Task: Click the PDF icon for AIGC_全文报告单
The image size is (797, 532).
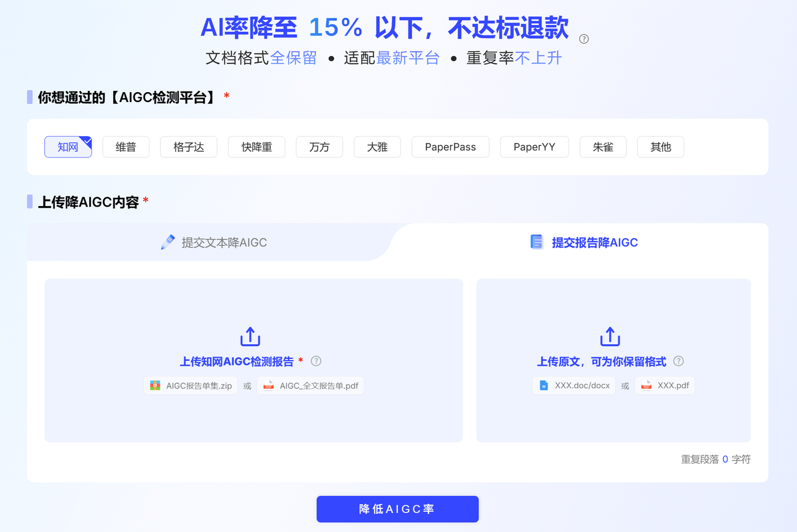Action: (x=268, y=385)
